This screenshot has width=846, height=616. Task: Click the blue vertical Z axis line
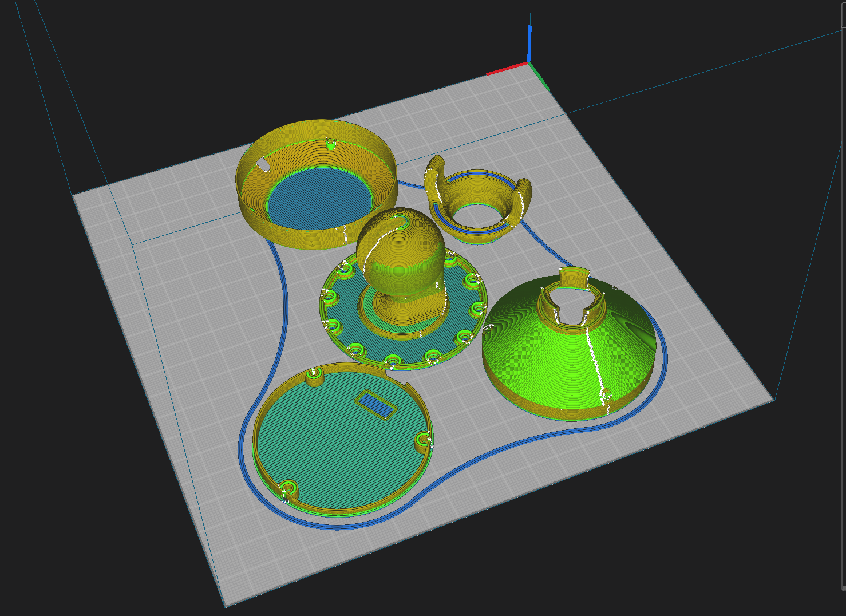[x=529, y=43]
